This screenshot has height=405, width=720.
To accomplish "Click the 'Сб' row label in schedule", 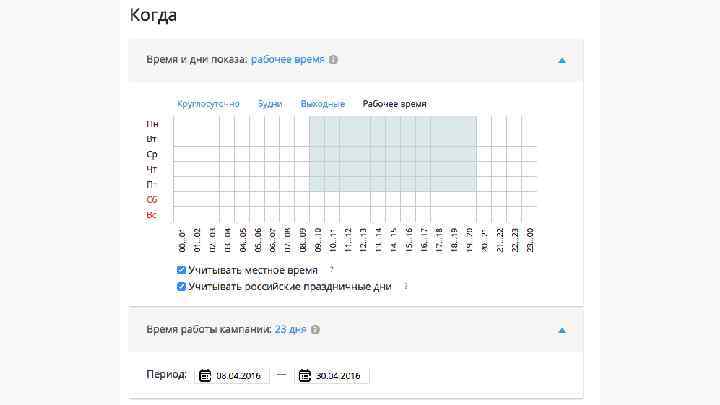I will point(152,200).
